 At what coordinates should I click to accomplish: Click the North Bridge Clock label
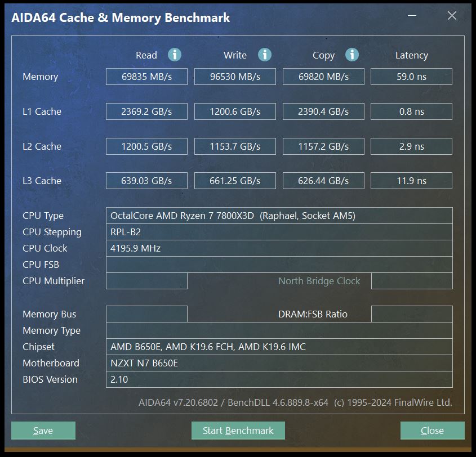[x=319, y=281]
